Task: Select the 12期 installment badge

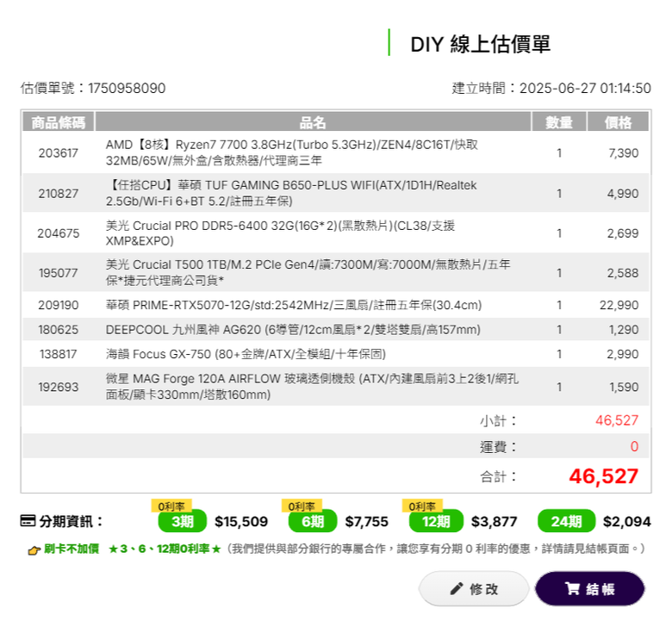Action: [436, 521]
